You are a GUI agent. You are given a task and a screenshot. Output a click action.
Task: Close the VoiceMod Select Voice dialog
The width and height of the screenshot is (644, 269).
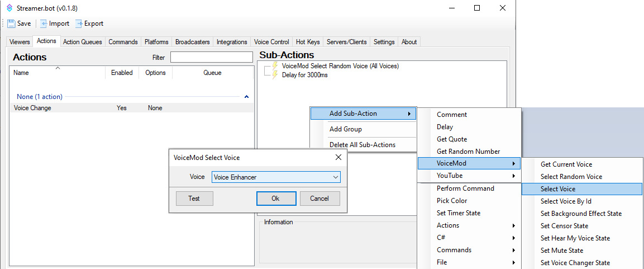(338, 157)
